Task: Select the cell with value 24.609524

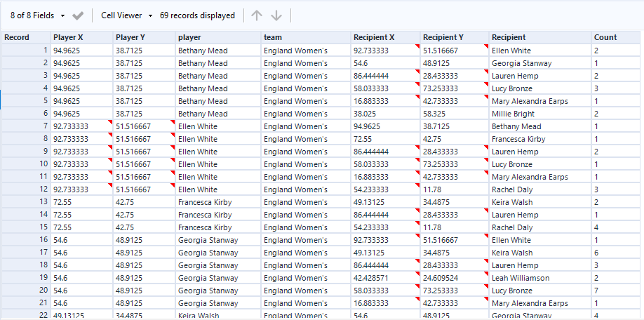Action: [x=454, y=278]
